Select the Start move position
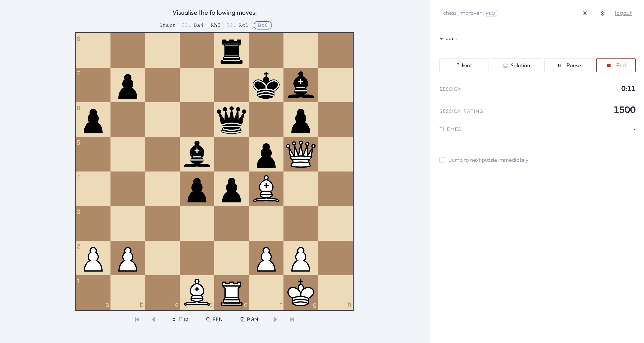This screenshot has height=343, width=644. tap(167, 25)
